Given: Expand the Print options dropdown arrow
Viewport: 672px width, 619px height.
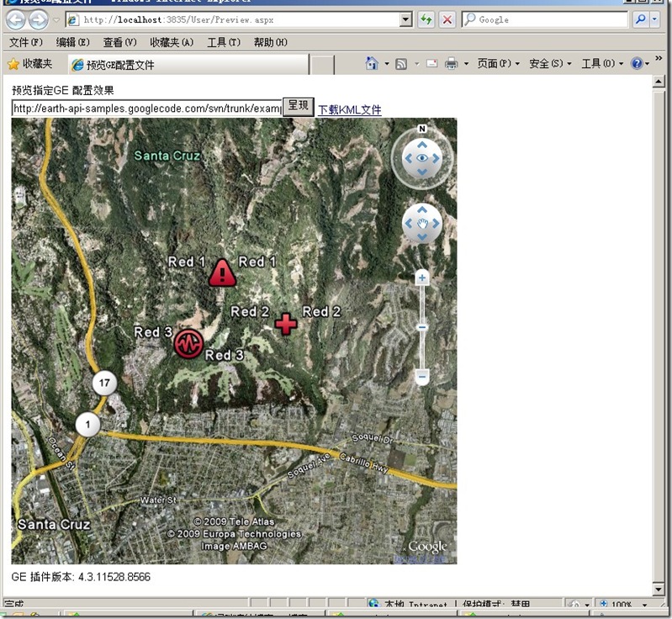Looking at the screenshot, I should click(466, 64).
